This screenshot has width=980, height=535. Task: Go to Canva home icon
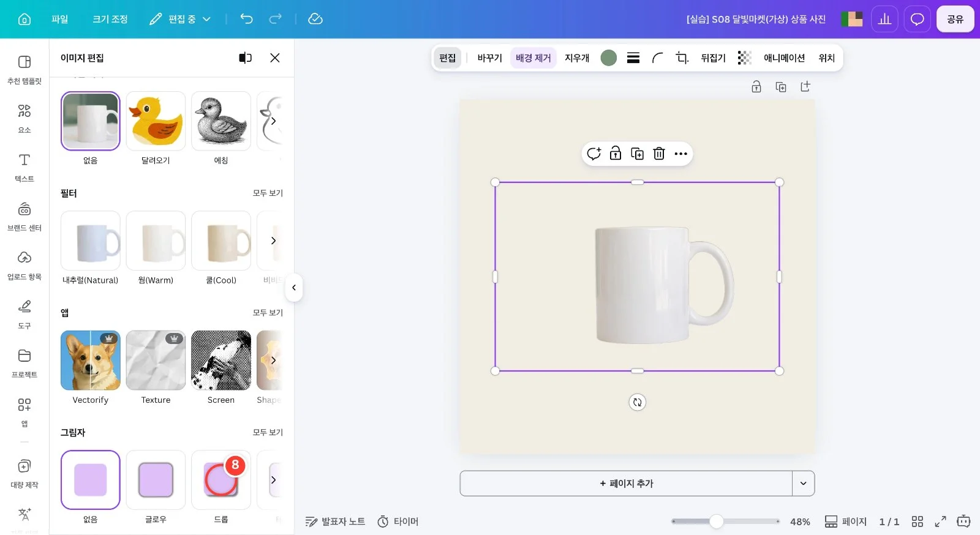pos(24,19)
